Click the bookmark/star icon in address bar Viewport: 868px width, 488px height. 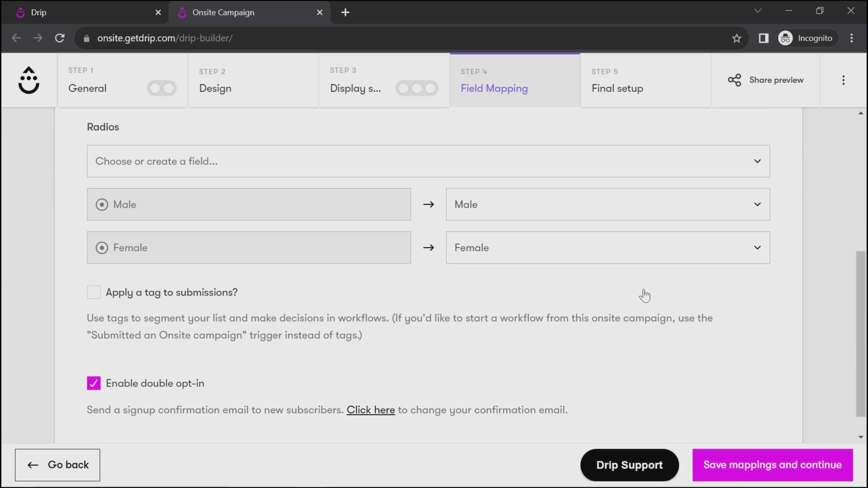coord(737,38)
